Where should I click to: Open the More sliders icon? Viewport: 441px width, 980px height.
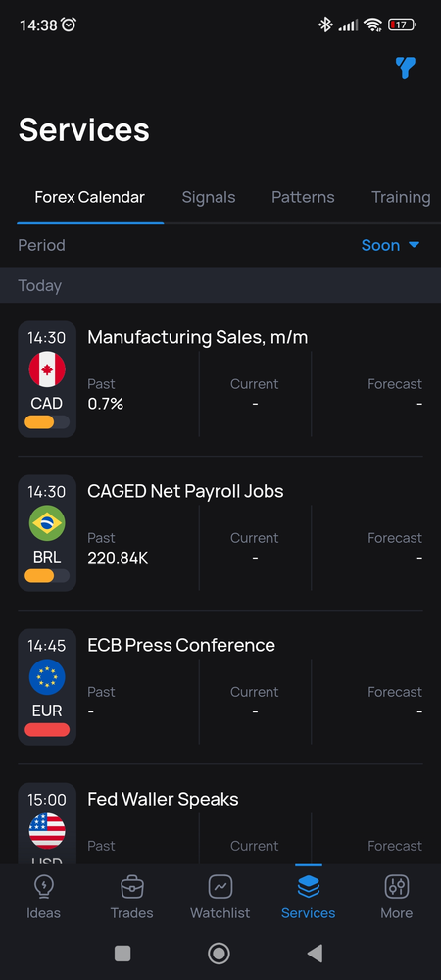(397, 886)
